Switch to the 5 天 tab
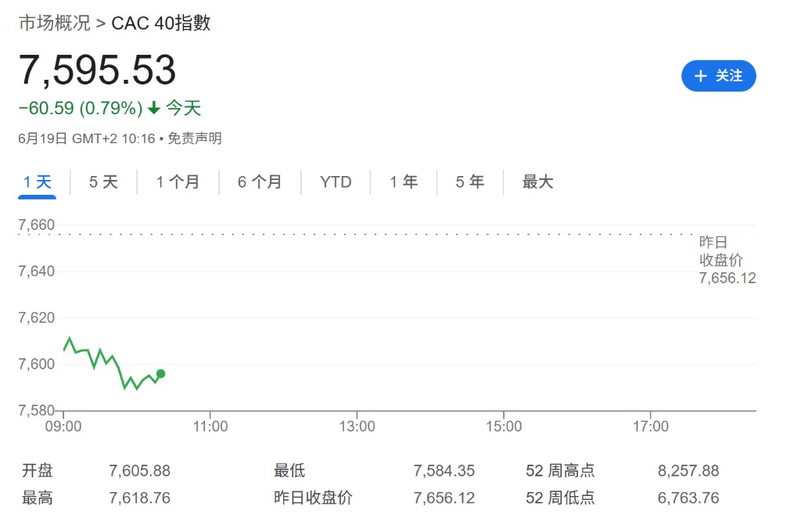The width and height of the screenshot is (801, 532). pos(103,182)
